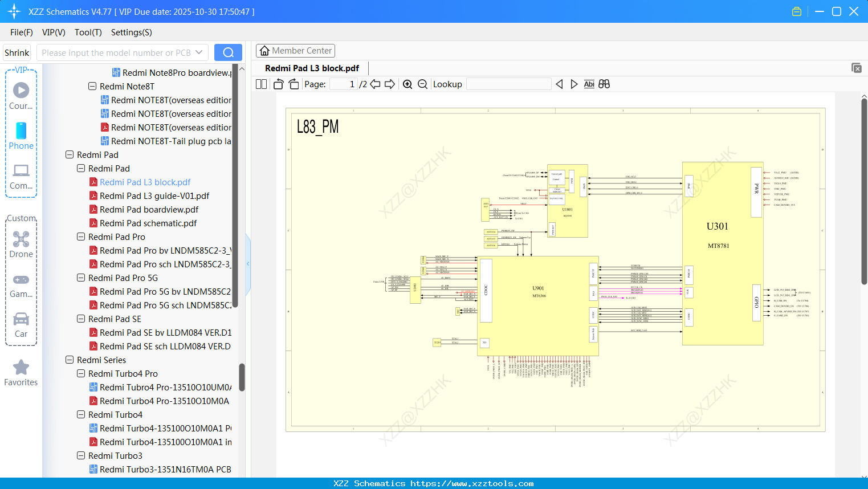Open the model number dropdown arrow
This screenshot has height=489, width=868.
[x=199, y=52]
